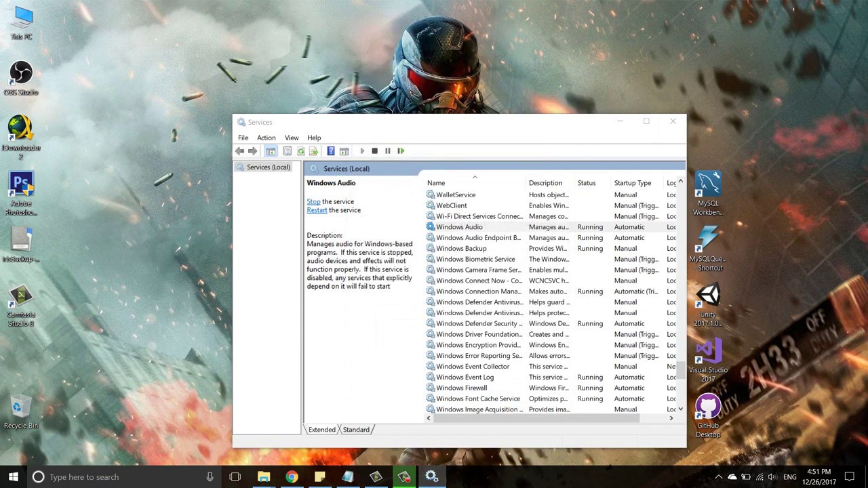Open Unity 2017 desktop shortcut

[x=708, y=306]
